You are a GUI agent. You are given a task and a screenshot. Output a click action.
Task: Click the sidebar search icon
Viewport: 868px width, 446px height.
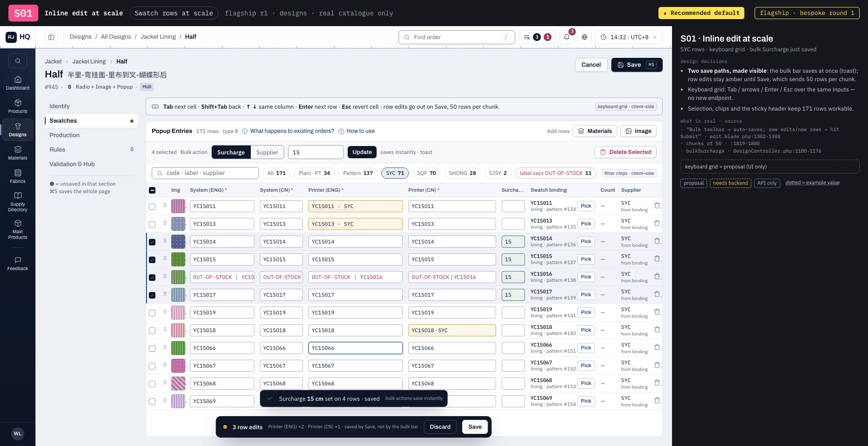[18, 61]
